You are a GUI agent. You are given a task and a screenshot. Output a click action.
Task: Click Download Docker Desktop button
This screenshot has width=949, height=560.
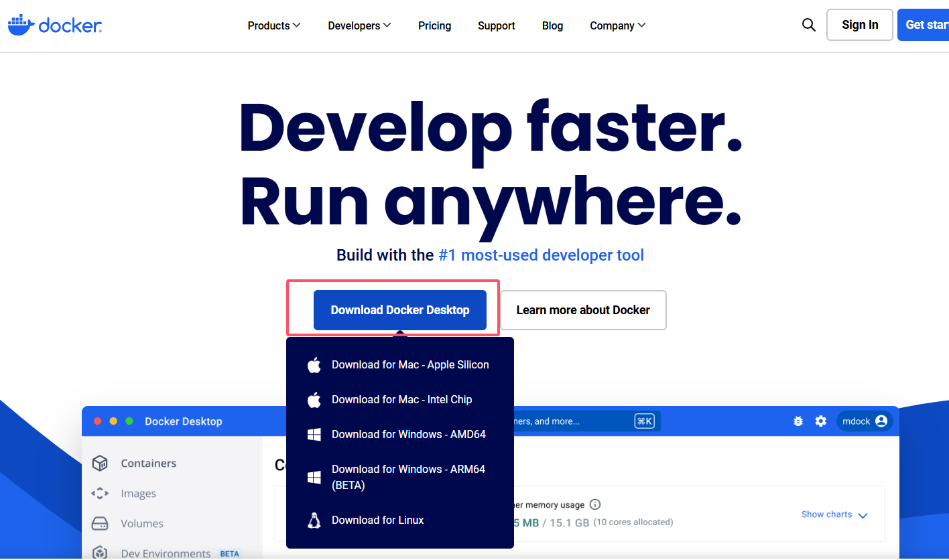[400, 310]
